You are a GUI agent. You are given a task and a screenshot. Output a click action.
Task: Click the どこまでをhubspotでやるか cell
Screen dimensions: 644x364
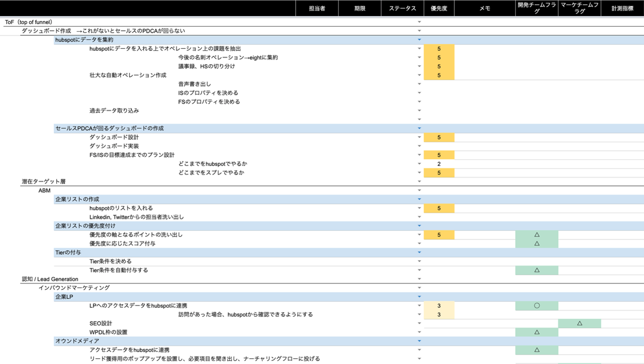(x=212, y=164)
